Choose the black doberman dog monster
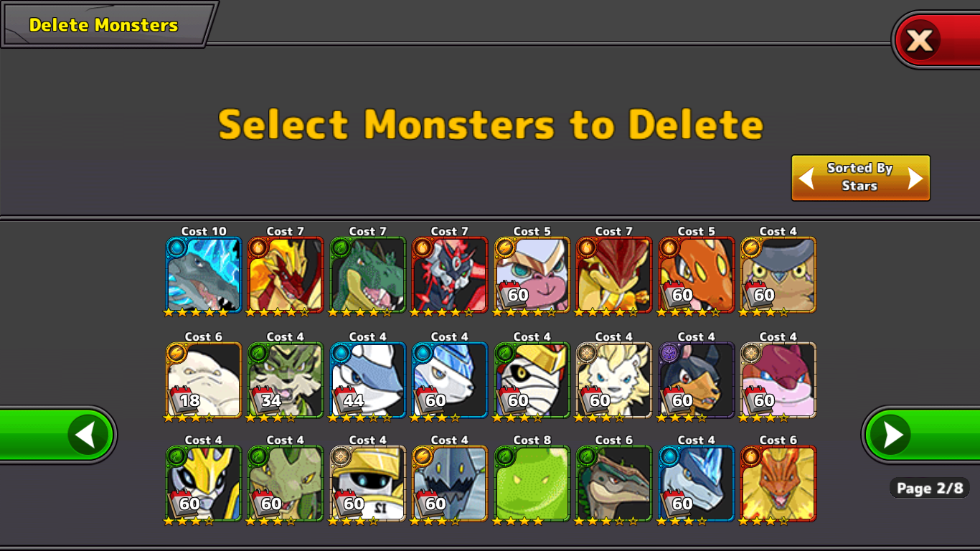 [697, 380]
